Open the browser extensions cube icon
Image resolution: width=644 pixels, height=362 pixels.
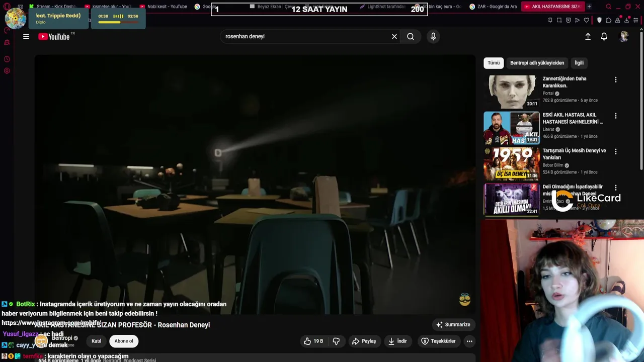(x=608, y=20)
